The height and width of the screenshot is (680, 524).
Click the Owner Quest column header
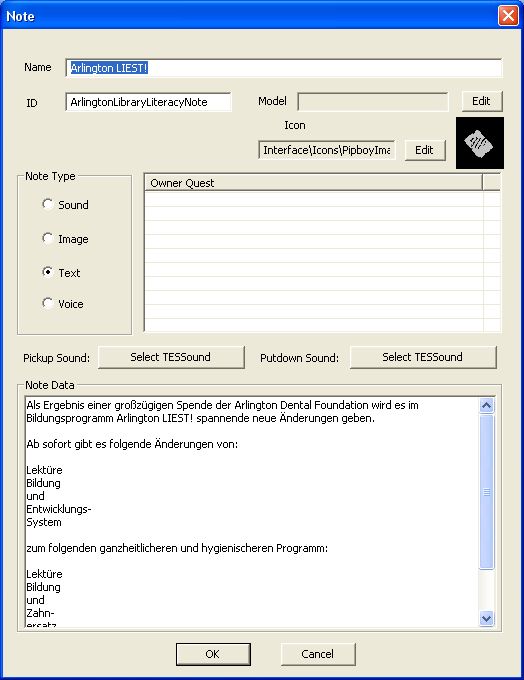click(x=313, y=183)
